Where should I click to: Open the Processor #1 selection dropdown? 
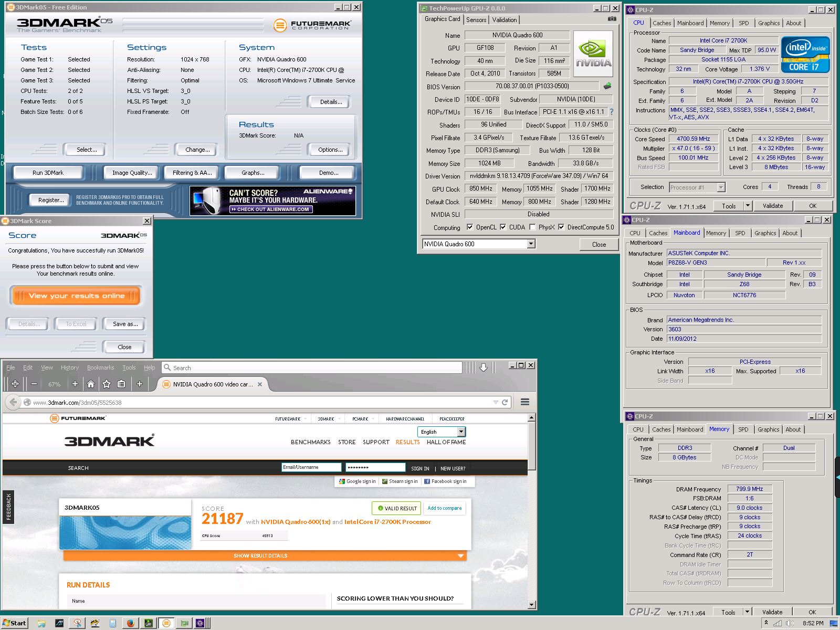721,187
